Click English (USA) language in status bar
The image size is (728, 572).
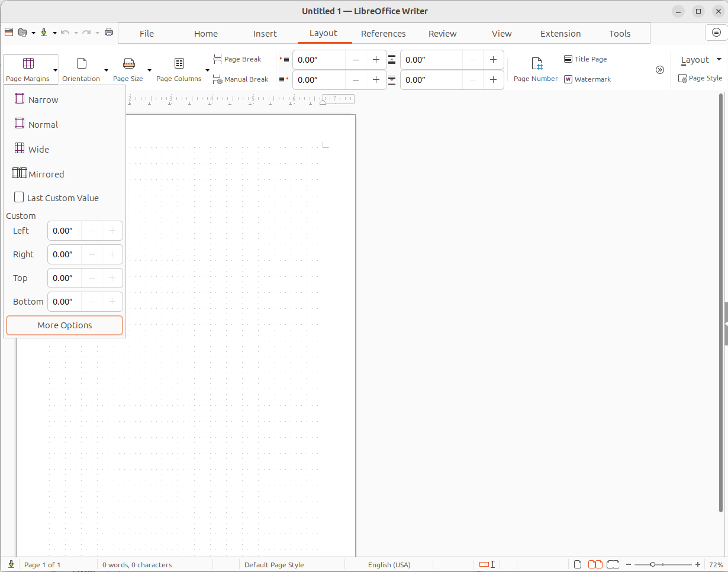click(389, 564)
